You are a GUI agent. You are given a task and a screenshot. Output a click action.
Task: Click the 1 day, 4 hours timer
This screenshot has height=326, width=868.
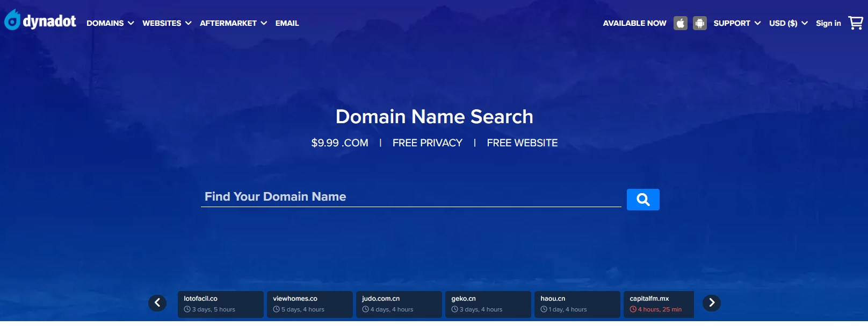click(x=564, y=309)
